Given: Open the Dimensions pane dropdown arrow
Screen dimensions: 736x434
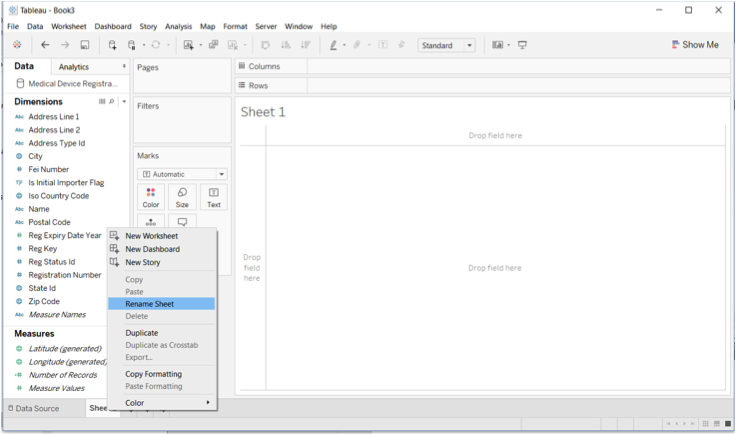Looking at the screenshot, I should click(124, 101).
